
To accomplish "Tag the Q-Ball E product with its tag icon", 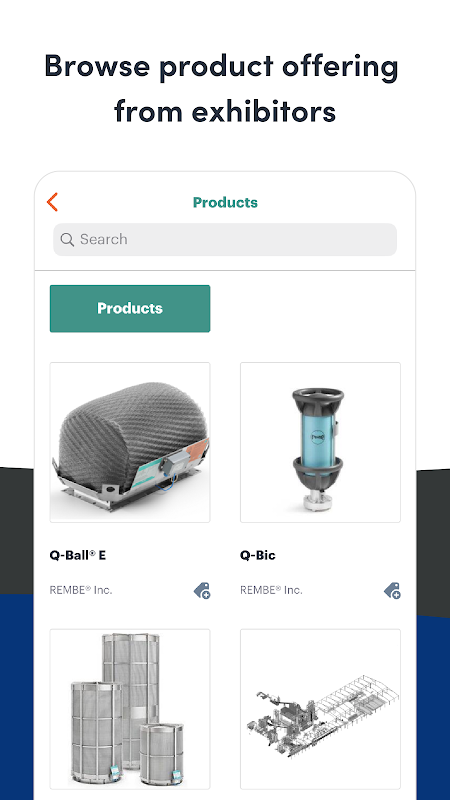I will pos(202,590).
